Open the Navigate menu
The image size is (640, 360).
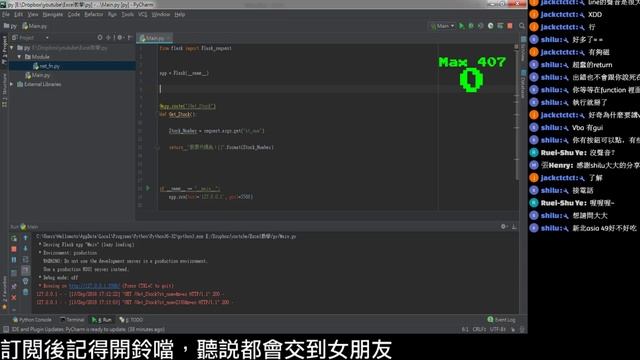pyautogui.click(x=53, y=14)
